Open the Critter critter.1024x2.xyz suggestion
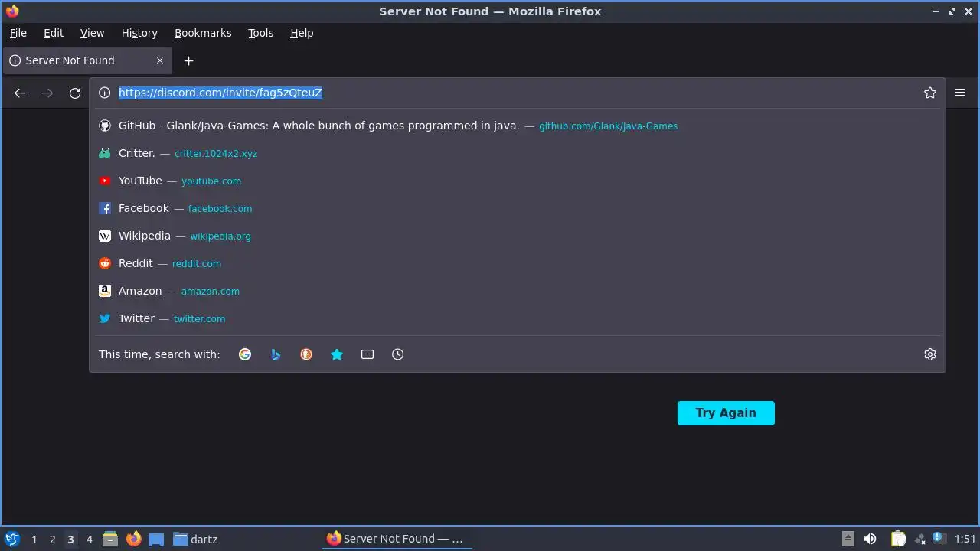The height and width of the screenshot is (551, 980). [x=519, y=153]
